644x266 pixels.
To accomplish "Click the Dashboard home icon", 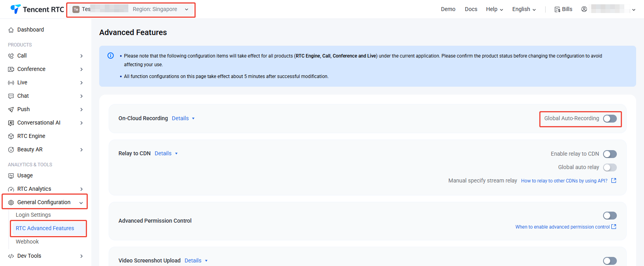I will point(11,30).
